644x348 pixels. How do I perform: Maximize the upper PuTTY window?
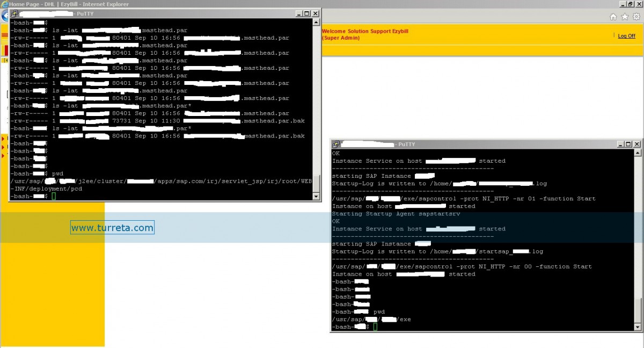[308, 13]
